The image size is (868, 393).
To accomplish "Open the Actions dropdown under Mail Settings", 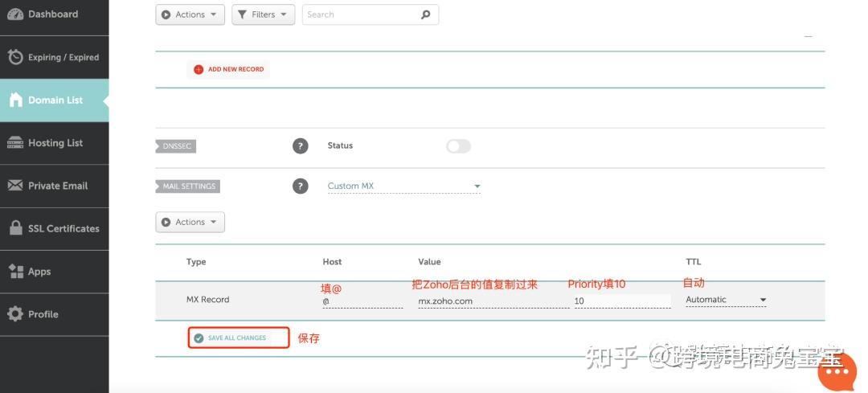I will pos(190,222).
